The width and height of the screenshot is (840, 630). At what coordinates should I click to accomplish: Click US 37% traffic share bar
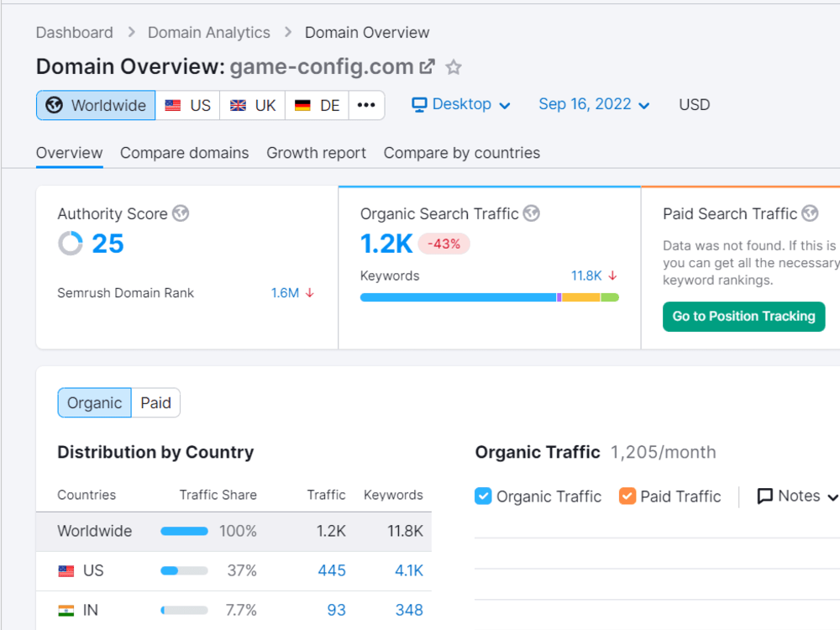click(184, 571)
